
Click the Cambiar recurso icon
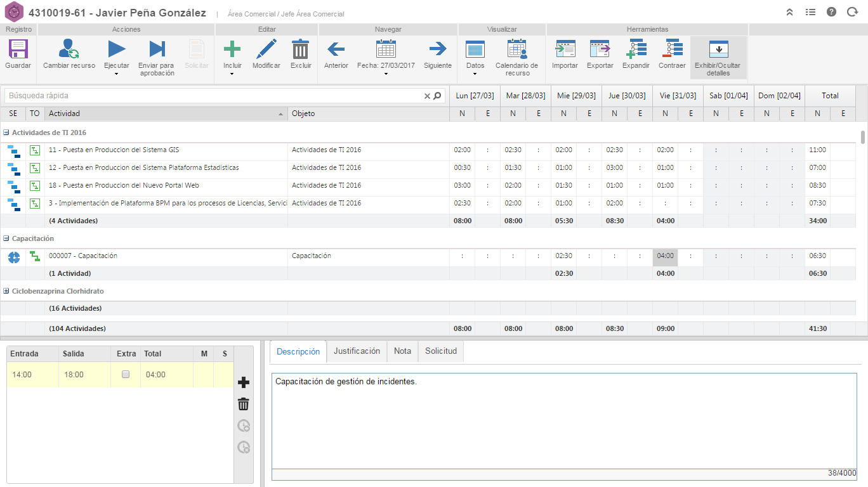(x=69, y=49)
